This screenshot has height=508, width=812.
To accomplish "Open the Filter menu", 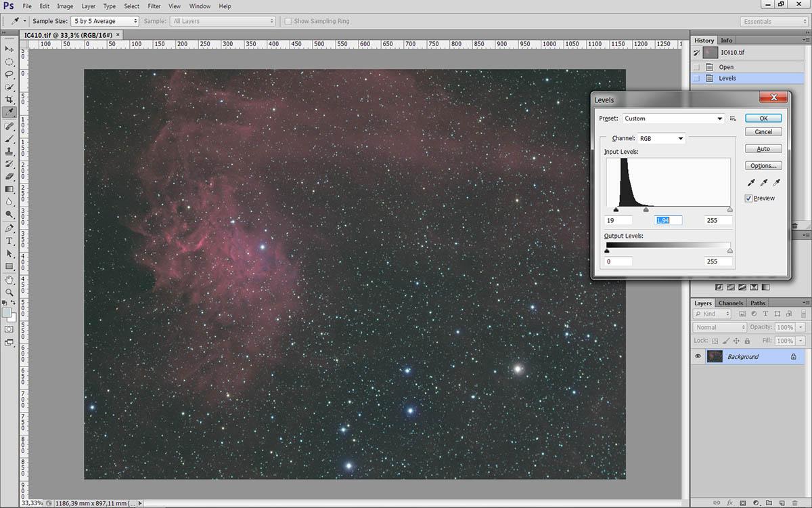I will tap(154, 6).
